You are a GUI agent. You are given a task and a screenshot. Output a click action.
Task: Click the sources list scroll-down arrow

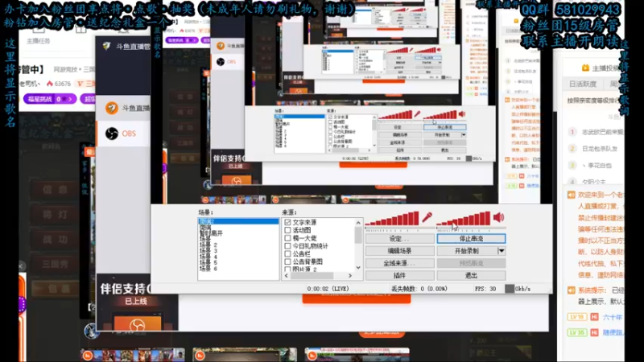point(358,267)
